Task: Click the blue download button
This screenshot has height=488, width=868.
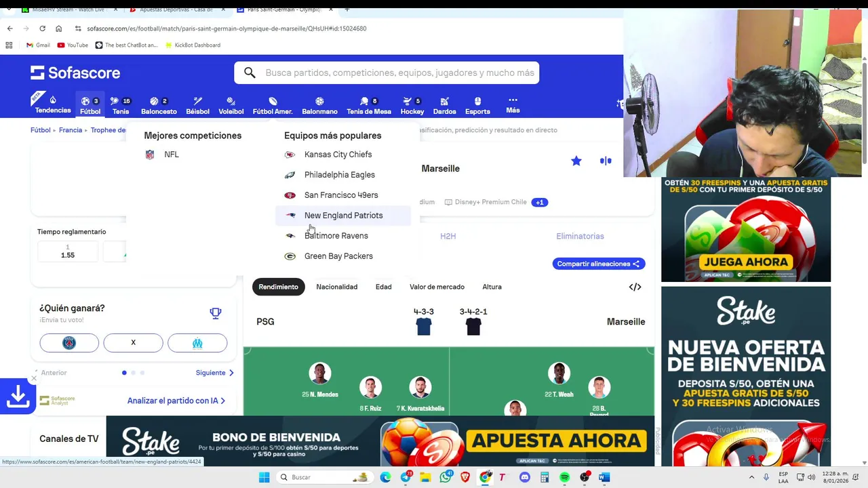Action: pos(18,396)
